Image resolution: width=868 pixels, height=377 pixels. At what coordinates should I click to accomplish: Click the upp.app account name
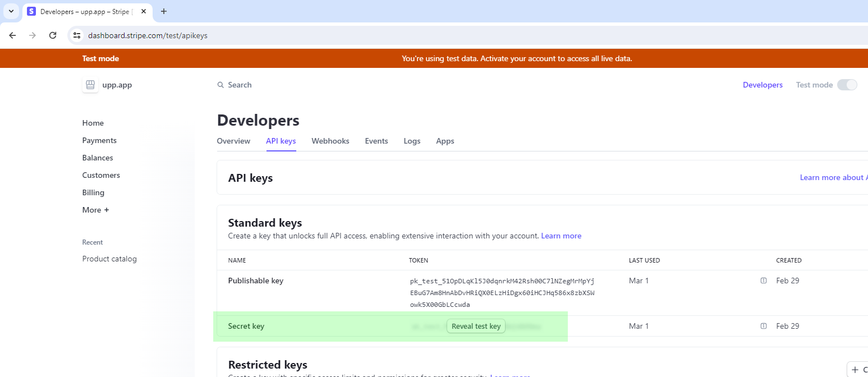117,85
